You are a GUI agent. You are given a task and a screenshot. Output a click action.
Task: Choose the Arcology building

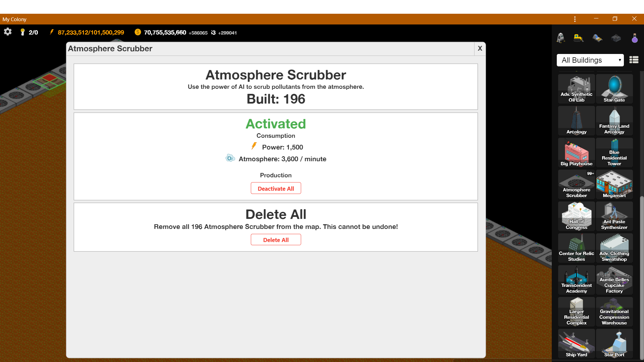click(576, 121)
